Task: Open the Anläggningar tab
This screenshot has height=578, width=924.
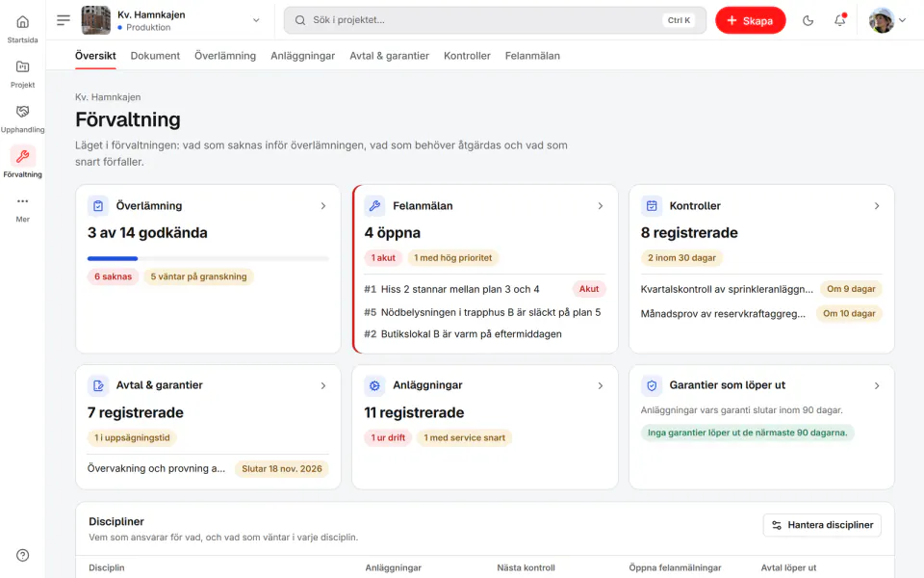Action: (x=303, y=56)
